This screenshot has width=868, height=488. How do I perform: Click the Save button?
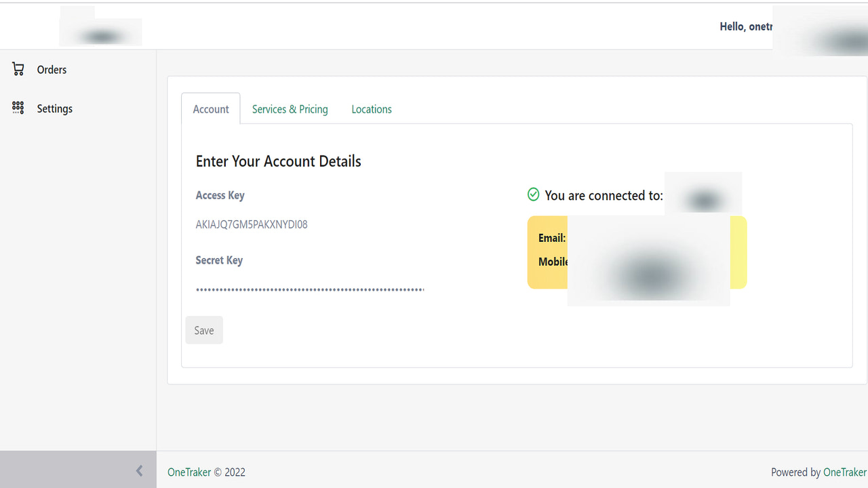tap(204, 330)
